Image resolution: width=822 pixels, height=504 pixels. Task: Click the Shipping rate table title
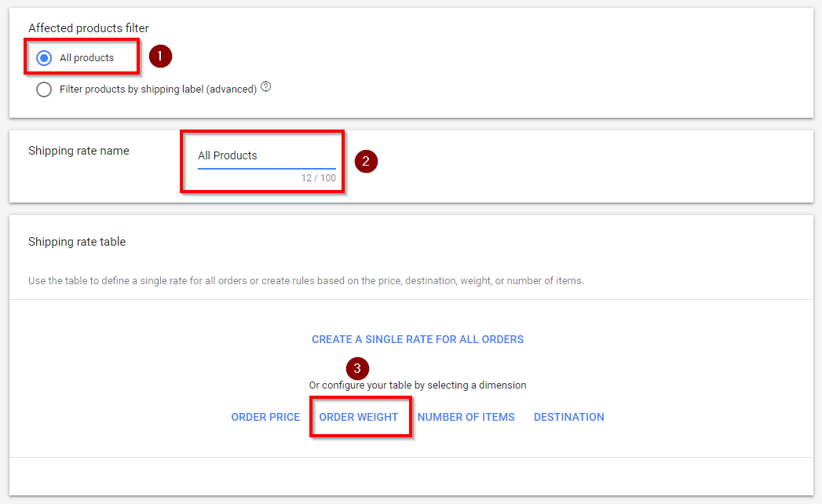[x=76, y=242]
